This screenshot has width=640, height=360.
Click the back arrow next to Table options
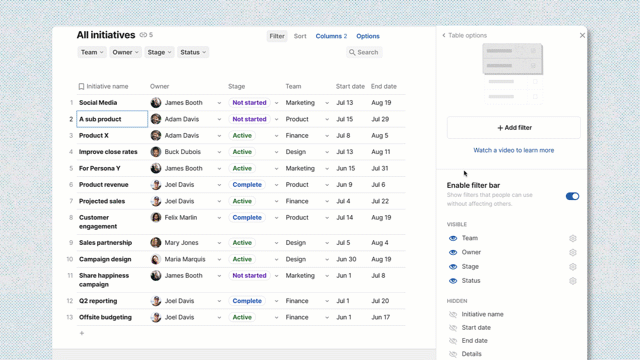[x=444, y=36]
